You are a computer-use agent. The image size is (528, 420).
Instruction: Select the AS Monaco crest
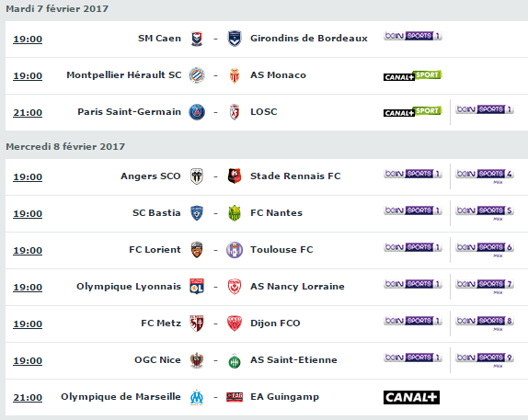pos(235,75)
